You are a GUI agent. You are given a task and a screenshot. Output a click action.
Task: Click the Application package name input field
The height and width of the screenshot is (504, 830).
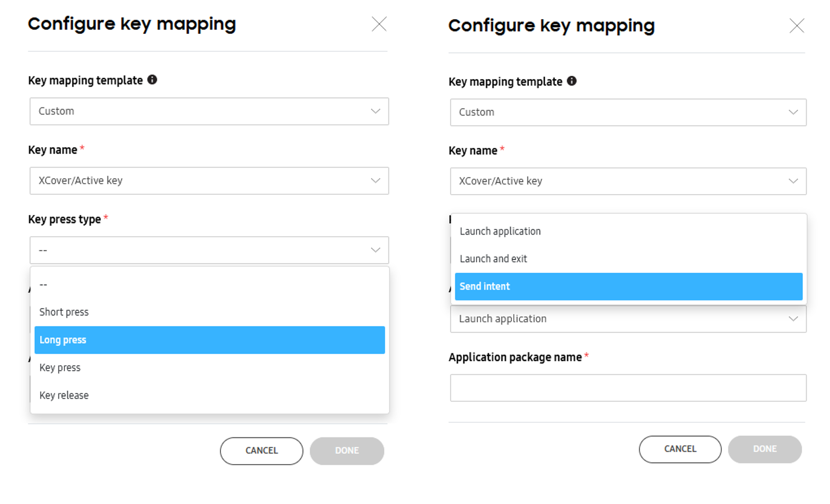[x=628, y=387]
